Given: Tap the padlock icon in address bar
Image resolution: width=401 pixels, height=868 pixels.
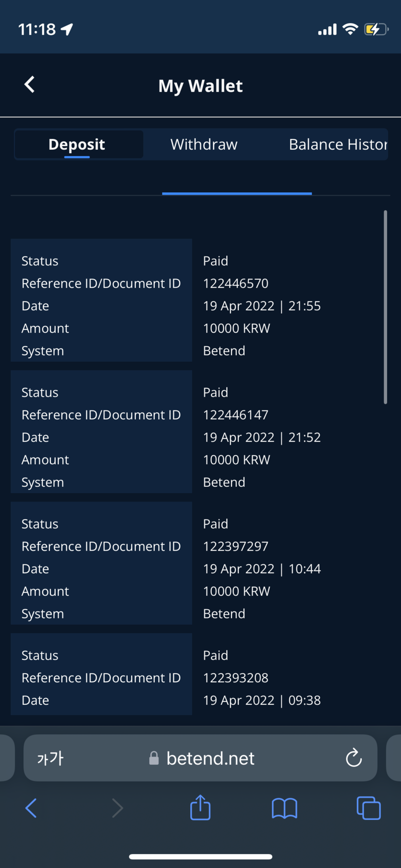Looking at the screenshot, I should (x=154, y=758).
